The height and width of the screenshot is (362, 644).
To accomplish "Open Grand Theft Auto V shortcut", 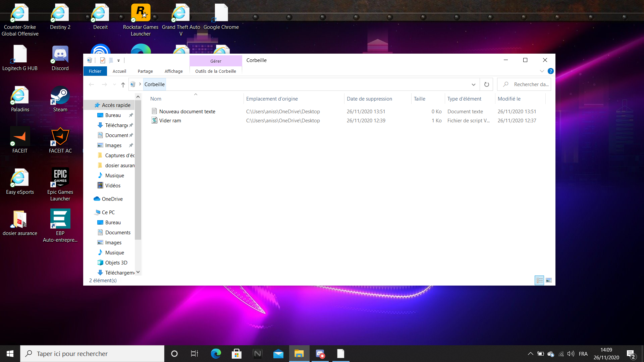I will point(181,20).
